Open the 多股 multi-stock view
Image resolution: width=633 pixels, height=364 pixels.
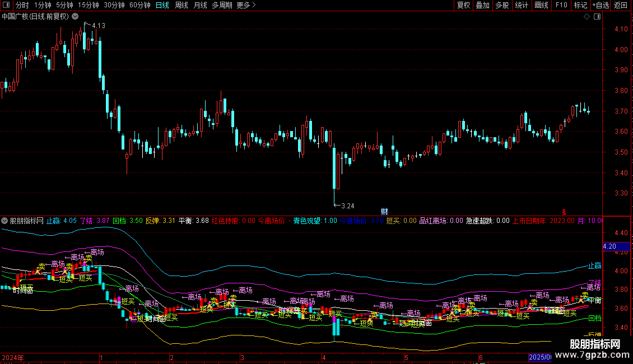point(502,5)
